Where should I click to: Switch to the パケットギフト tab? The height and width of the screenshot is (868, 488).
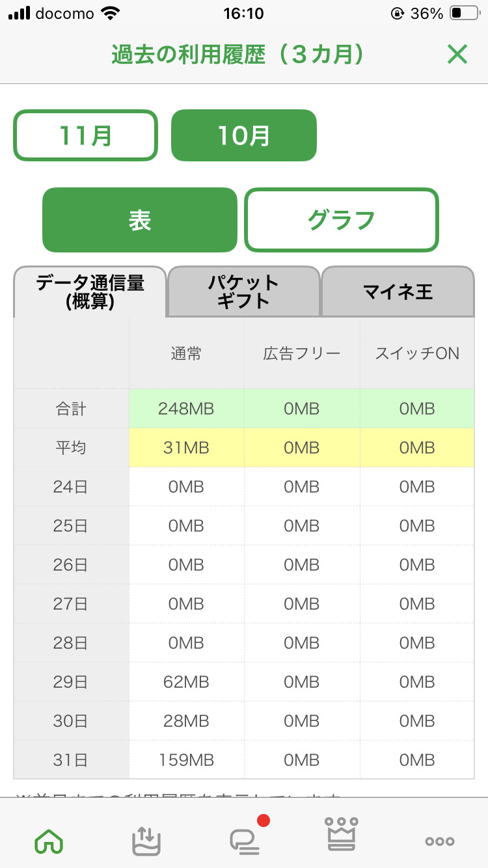coord(244,292)
